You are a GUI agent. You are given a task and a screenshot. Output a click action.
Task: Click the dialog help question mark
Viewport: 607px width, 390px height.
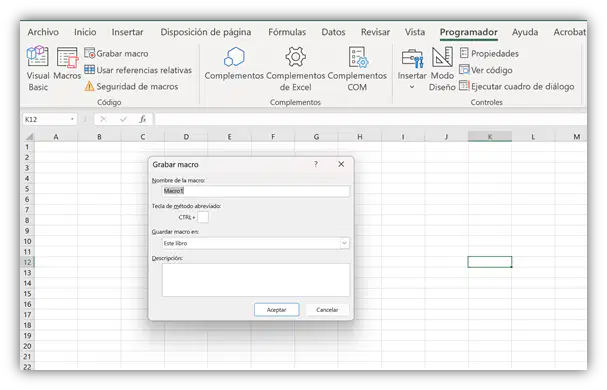[316, 164]
